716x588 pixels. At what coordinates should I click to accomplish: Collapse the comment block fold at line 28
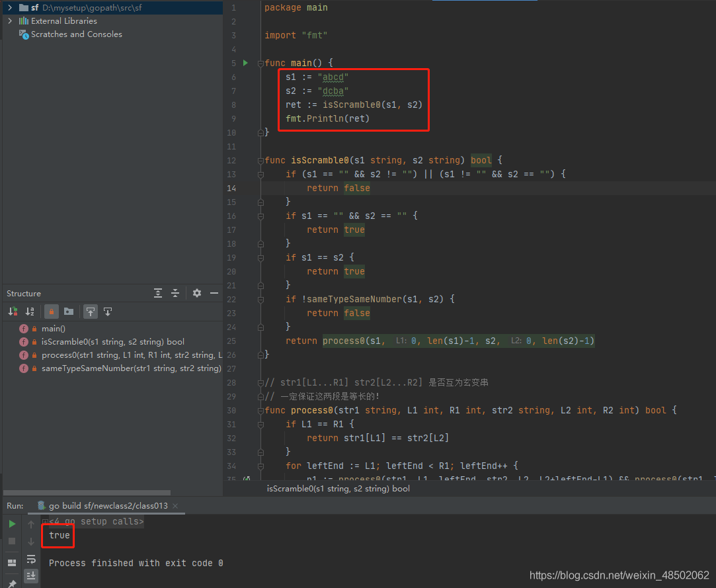[x=260, y=383]
